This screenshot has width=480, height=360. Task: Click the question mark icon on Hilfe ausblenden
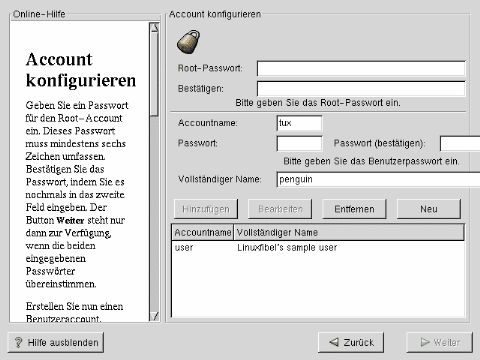click(x=18, y=342)
